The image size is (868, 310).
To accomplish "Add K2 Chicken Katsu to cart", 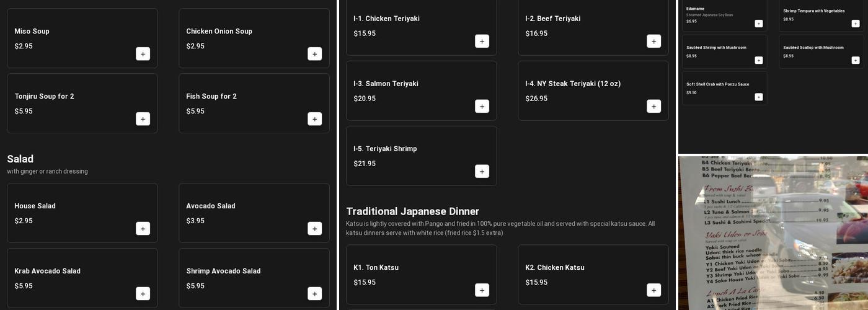I will coord(653,290).
